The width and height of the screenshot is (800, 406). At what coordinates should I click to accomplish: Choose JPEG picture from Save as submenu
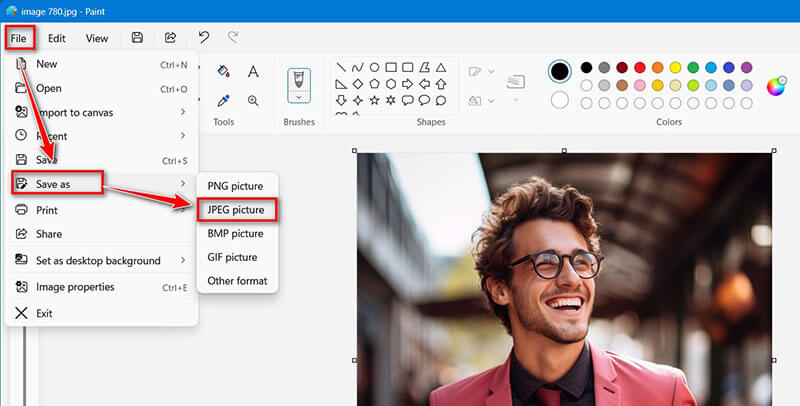[236, 210]
